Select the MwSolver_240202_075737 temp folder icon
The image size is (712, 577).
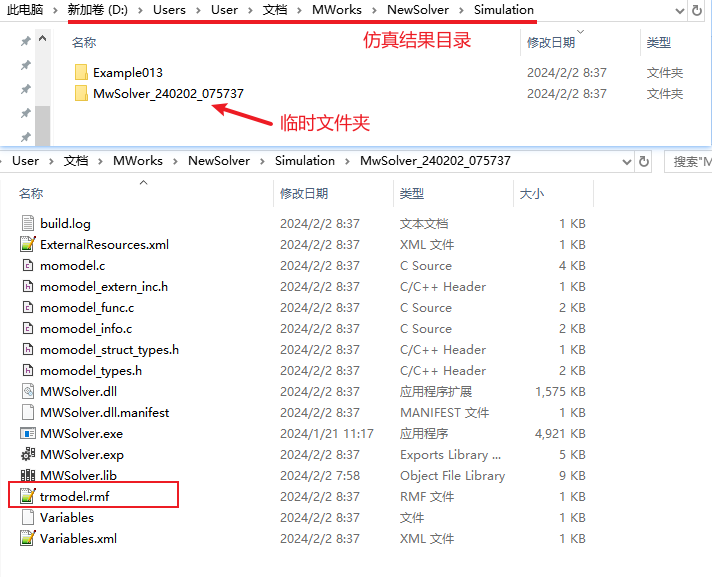point(82,94)
